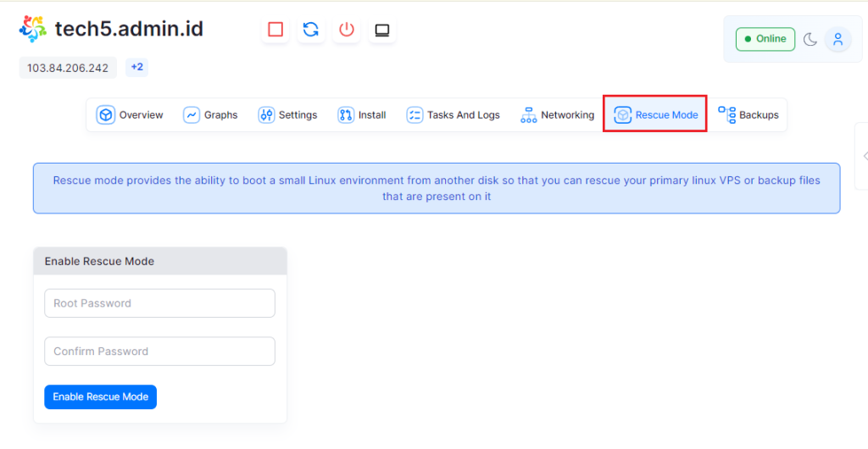Screen dimensions: 868x449
Task: Click the red Power Off icon
Action: (x=347, y=30)
